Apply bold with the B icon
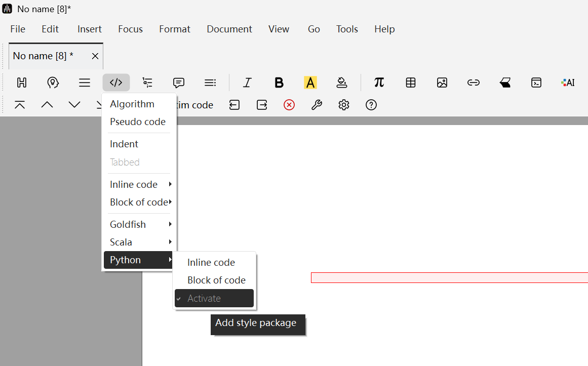The height and width of the screenshot is (366, 588). (x=279, y=83)
